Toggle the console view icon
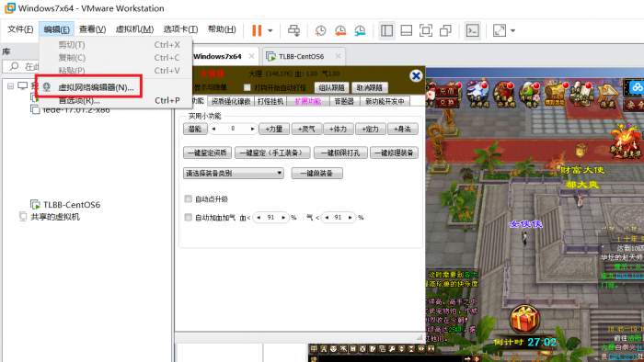 (472, 30)
